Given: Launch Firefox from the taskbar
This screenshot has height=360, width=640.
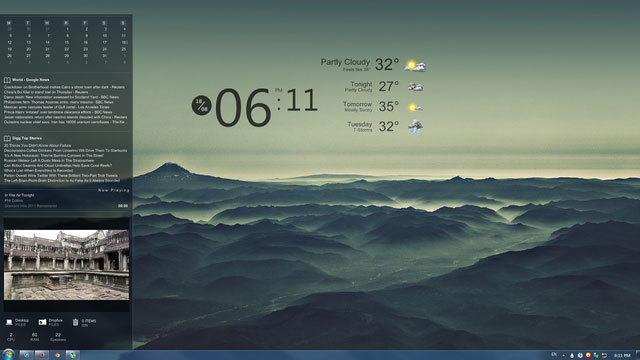Looking at the screenshot, I should coord(42,355).
